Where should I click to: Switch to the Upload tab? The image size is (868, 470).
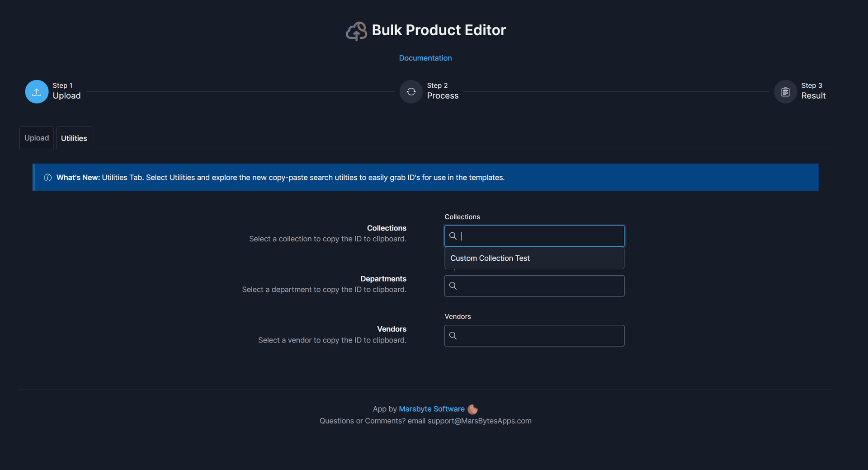pos(37,137)
